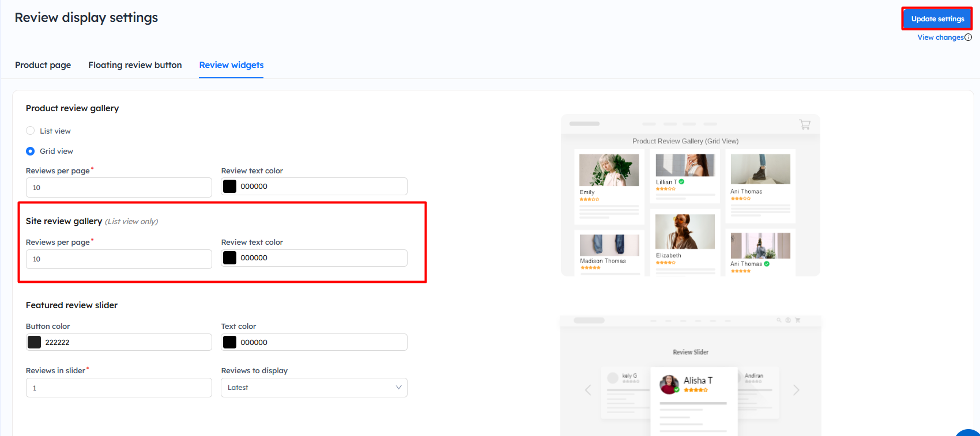Screen dimensions: 980x436
Task: Click the green verified badge next to Lillian T
Action: pyautogui.click(x=681, y=181)
